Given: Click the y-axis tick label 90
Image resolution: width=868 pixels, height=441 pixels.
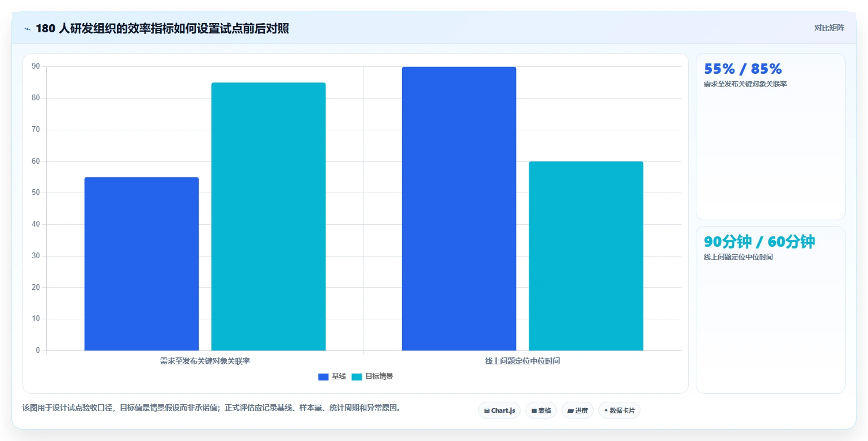Looking at the screenshot, I should [36, 67].
